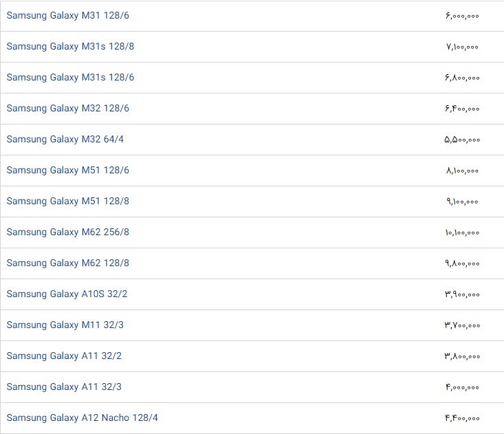Screen dimensions: 504x434
Task: Select Samsung Galaxy M11 32/3 link
Action: pyautogui.click(x=65, y=325)
